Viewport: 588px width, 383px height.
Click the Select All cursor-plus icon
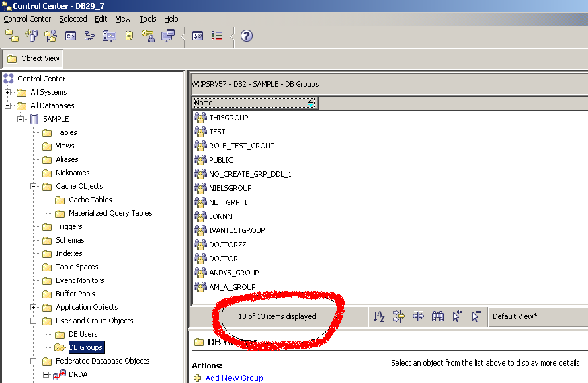click(x=457, y=316)
